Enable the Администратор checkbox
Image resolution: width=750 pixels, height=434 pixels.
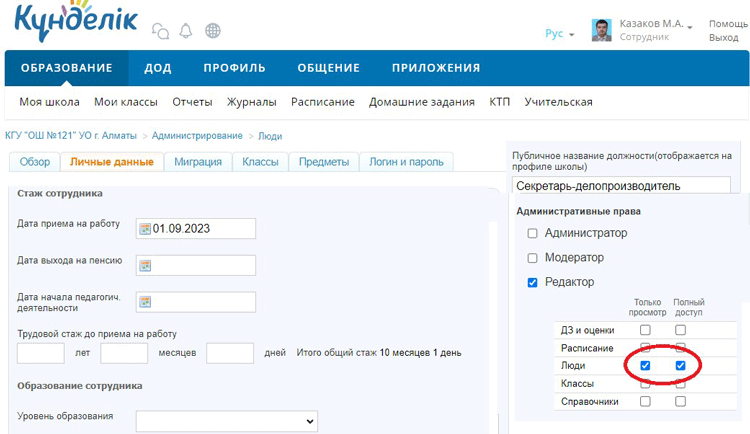click(532, 233)
